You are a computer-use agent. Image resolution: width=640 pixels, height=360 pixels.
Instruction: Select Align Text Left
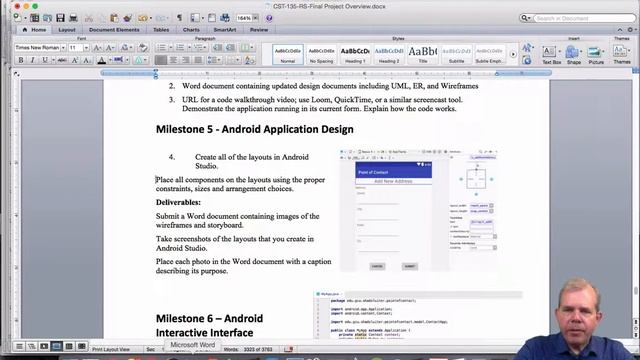[x=161, y=60]
